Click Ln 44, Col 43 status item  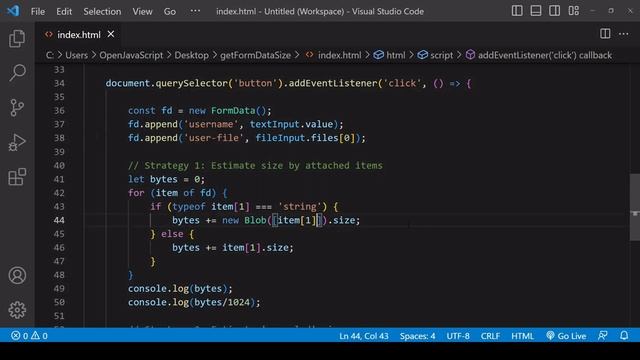point(364,336)
